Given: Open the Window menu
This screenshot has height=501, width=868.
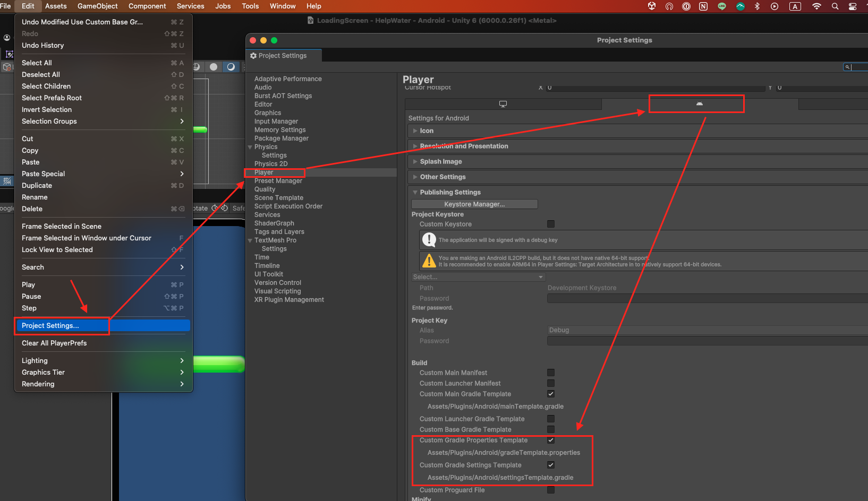Looking at the screenshot, I should 283,6.
